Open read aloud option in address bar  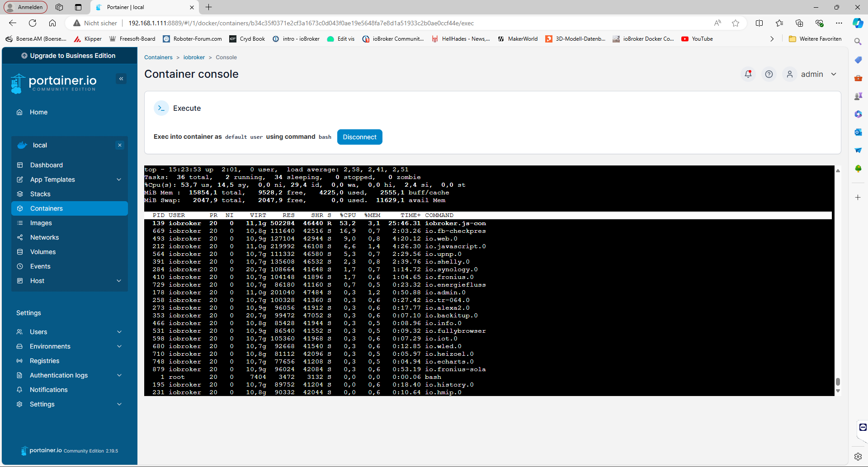tap(717, 23)
